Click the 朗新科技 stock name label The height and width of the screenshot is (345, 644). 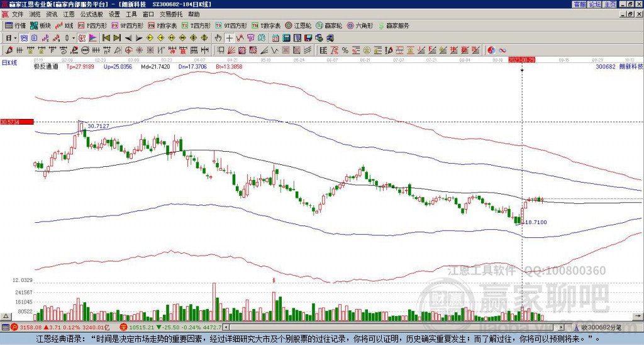631,66
